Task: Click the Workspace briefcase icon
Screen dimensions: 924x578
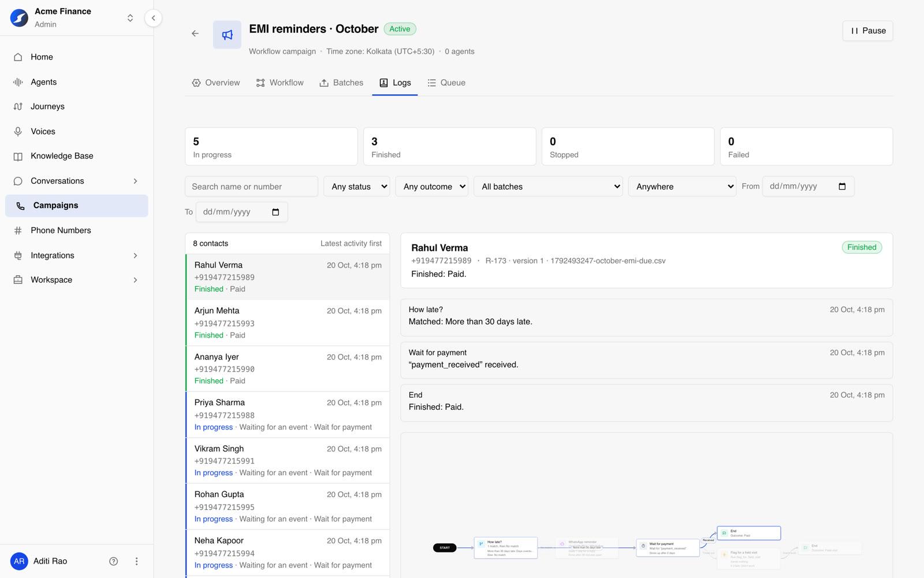Action: click(18, 280)
